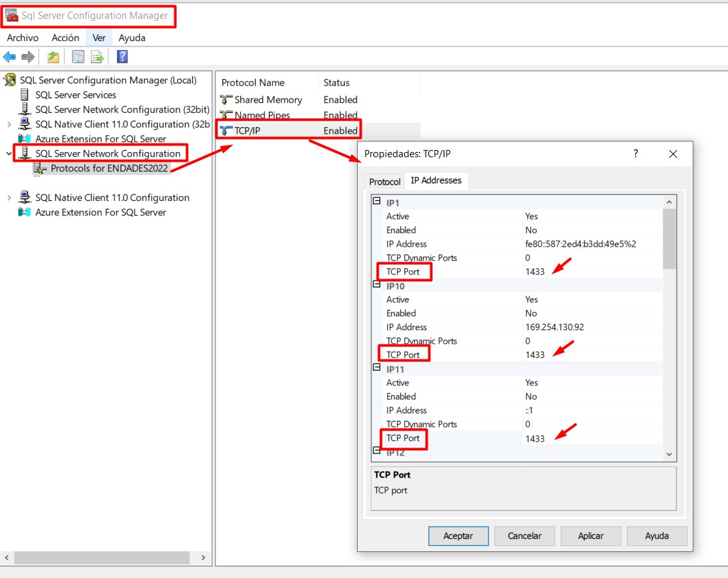Click the Protocols for ENDADES2022 icon
The height and width of the screenshot is (578, 728).
coord(40,168)
